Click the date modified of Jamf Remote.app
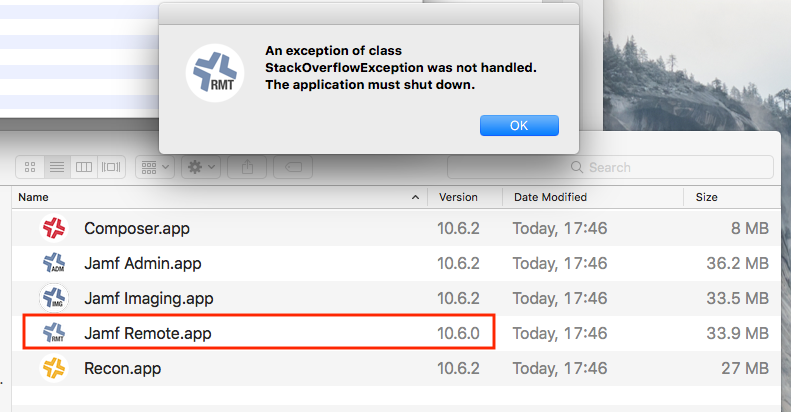The height and width of the screenshot is (412, 791). point(560,333)
